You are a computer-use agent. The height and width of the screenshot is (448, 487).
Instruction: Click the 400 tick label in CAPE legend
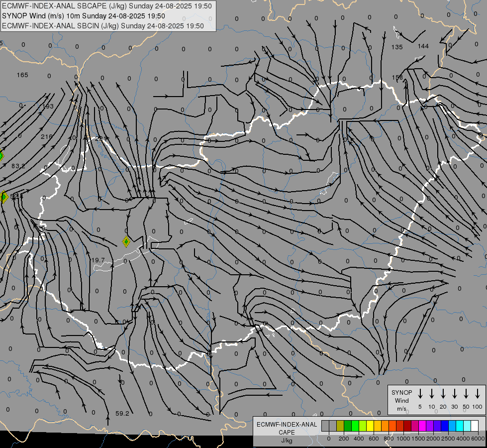[x=359, y=439]
